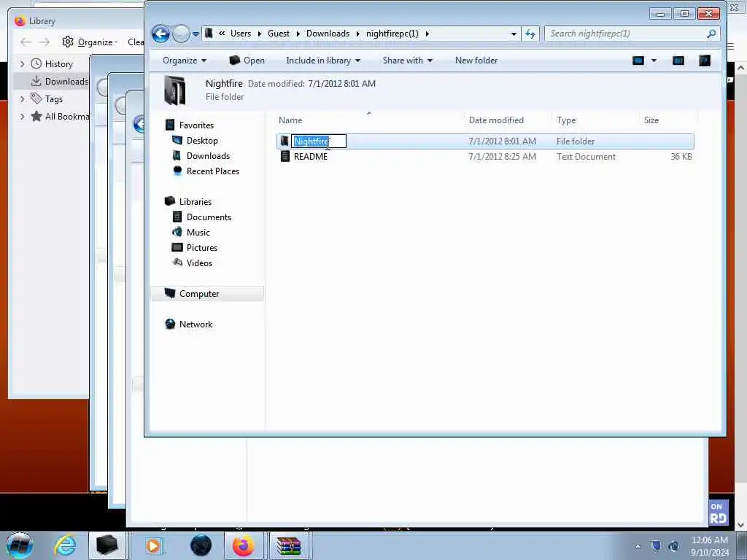
Task: Click forward arrow in Firefox Library toolbar
Action: tap(44, 42)
